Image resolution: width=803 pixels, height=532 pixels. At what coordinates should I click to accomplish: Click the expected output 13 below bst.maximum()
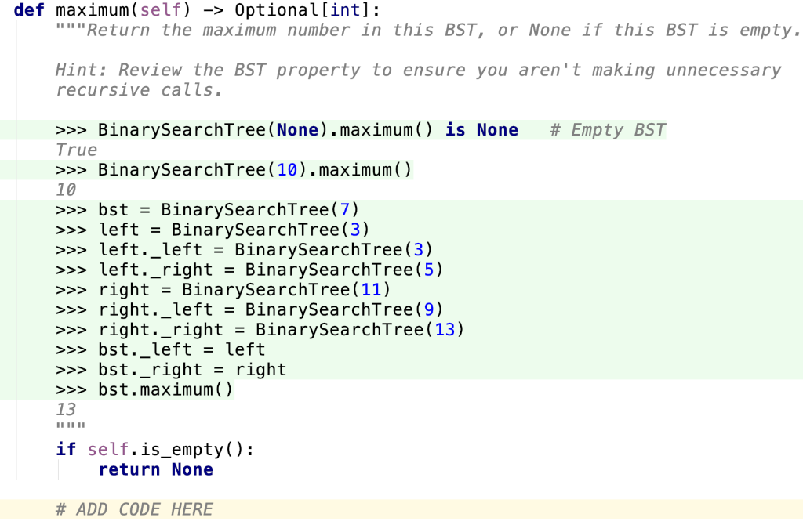pyautogui.click(x=64, y=409)
